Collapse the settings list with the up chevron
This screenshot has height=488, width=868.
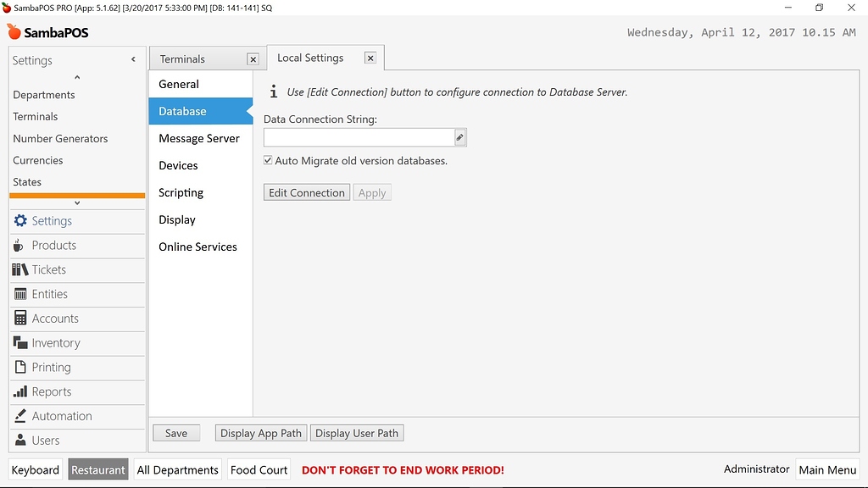tap(76, 77)
